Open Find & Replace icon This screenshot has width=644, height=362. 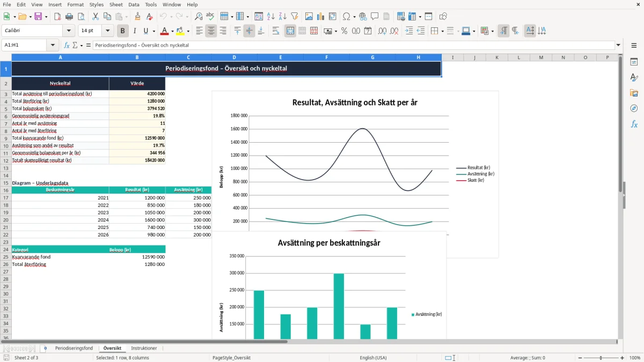pos(199,17)
